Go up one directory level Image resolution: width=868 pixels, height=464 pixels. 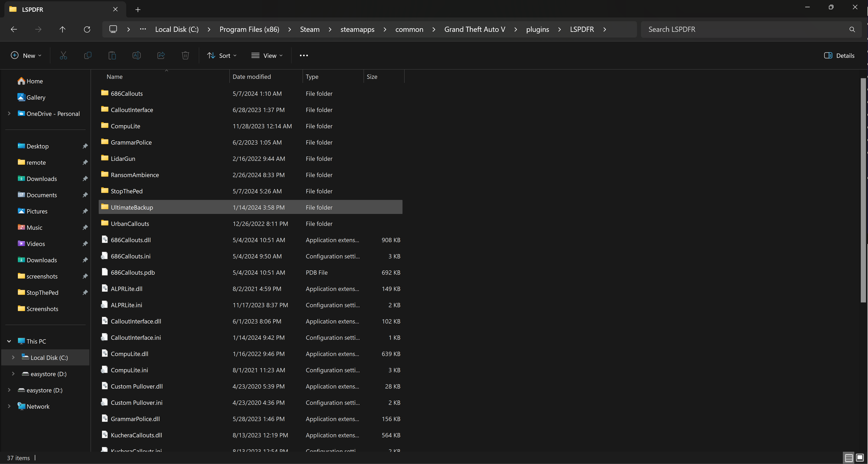(62, 30)
